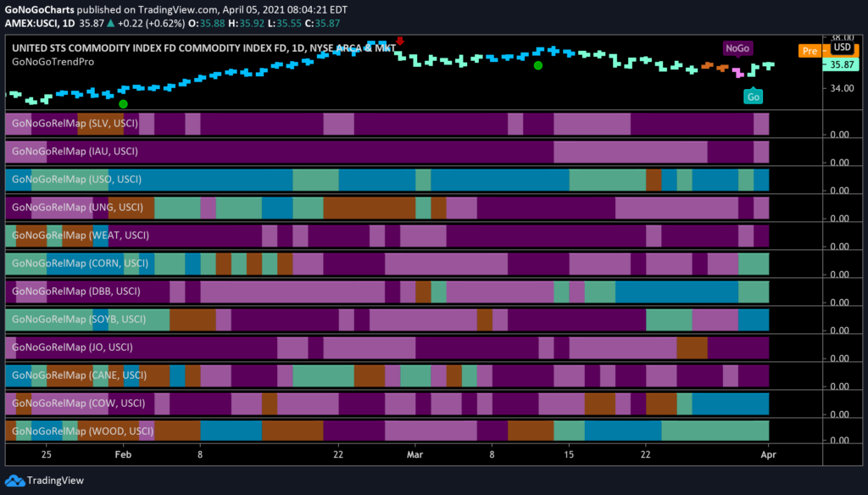Click the Feb date label on time axis
This screenshot has height=495, width=868.
(x=123, y=454)
